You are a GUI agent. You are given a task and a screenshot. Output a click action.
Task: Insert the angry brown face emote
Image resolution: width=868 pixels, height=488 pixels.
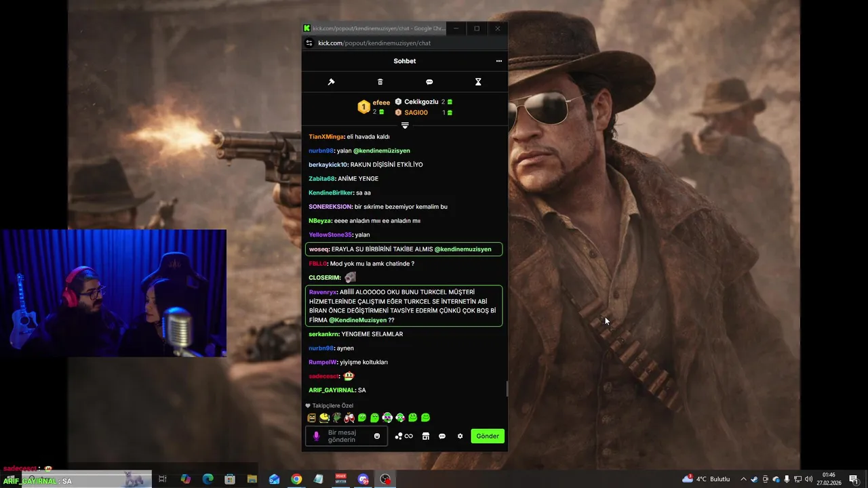[x=311, y=418]
